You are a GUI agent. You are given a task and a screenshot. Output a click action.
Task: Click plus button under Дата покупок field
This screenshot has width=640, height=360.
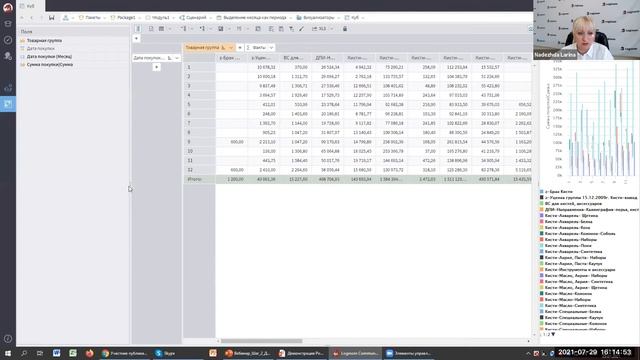coord(156,67)
